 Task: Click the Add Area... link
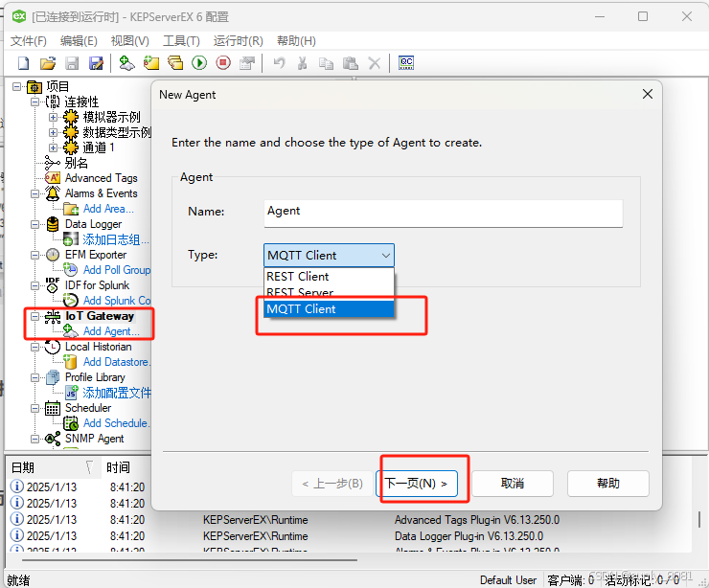pos(108,209)
